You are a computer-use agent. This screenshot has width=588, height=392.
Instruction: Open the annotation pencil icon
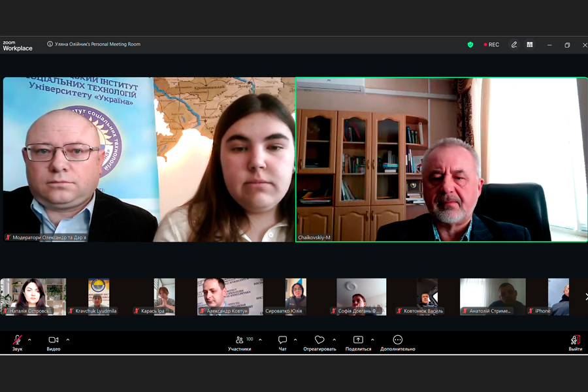click(514, 44)
